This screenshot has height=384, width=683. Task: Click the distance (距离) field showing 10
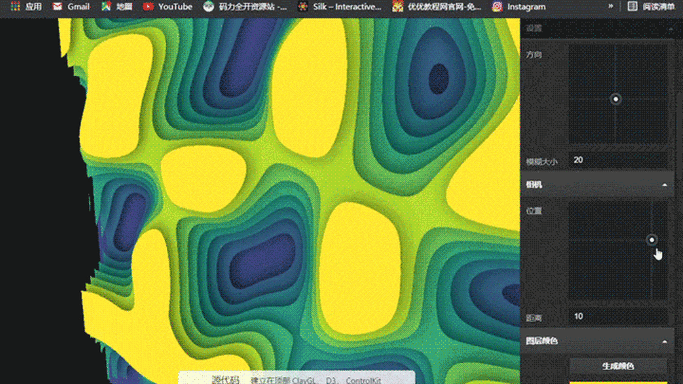[618, 317]
